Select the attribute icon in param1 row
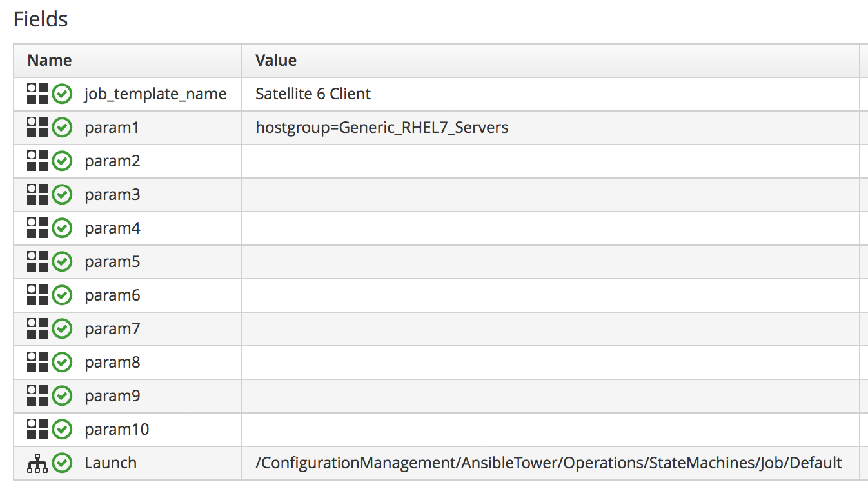The height and width of the screenshot is (489, 868). pos(37,128)
